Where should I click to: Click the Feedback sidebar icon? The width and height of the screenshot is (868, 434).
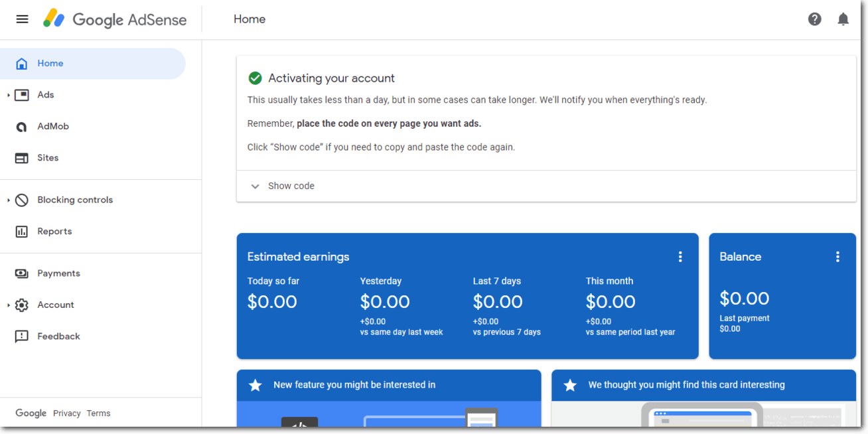click(x=22, y=336)
